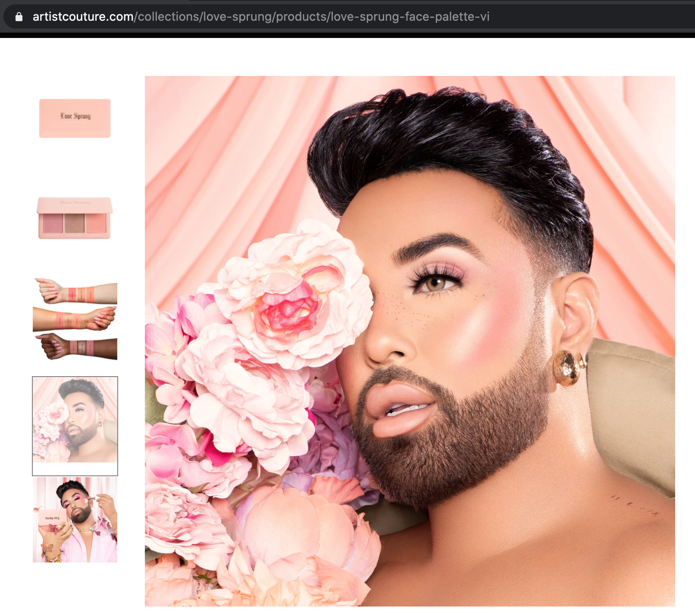Viewport: 695px width, 616px height.
Task: View the arm swatches thumbnail
Action: point(75,319)
